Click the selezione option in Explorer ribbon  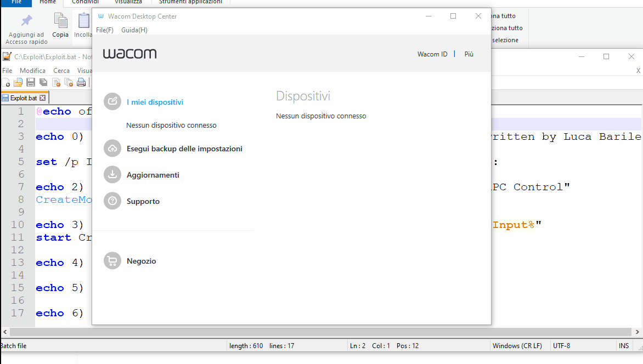505,40
